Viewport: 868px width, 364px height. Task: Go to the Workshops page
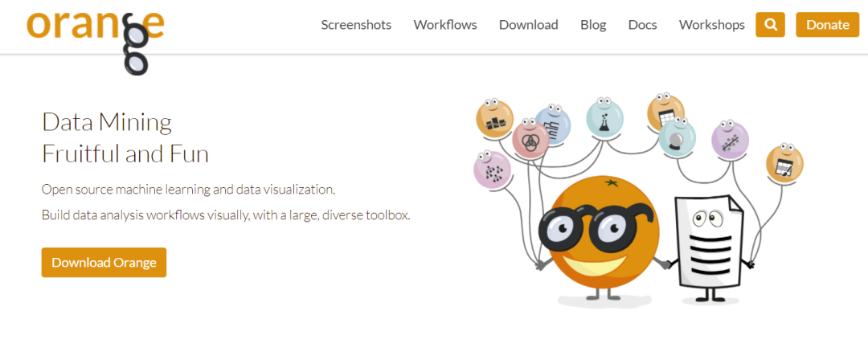[712, 25]
